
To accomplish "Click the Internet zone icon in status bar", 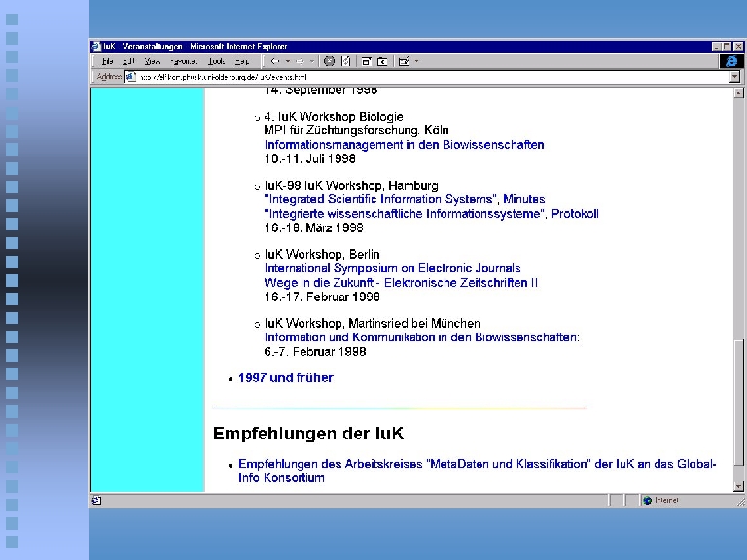I will pyautogui.click(x=647, y=500).
